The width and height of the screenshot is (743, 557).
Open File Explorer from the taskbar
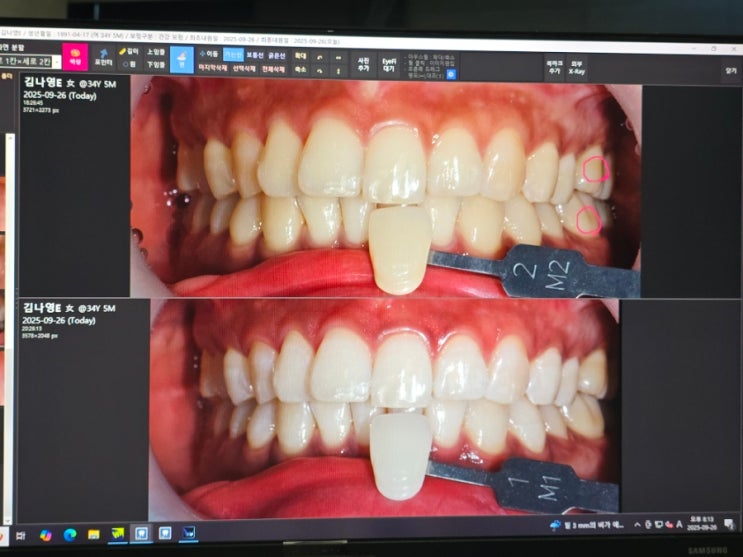tap(94, 535)
